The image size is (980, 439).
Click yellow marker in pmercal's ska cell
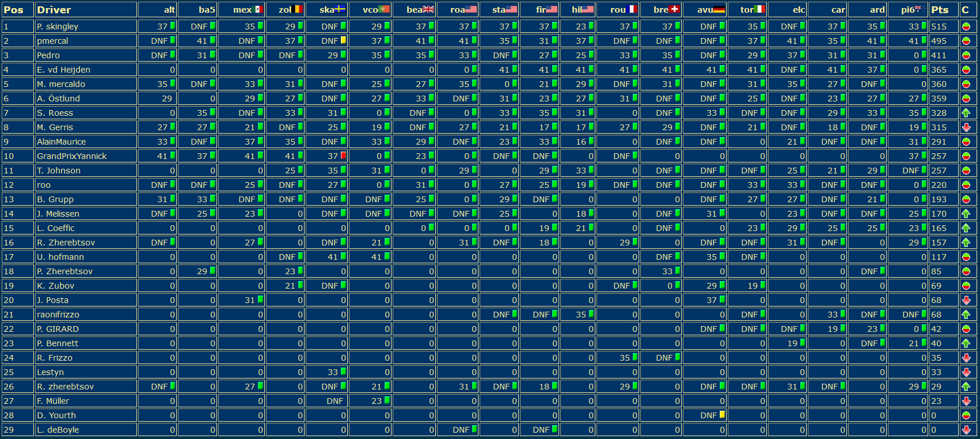point(343,40)
